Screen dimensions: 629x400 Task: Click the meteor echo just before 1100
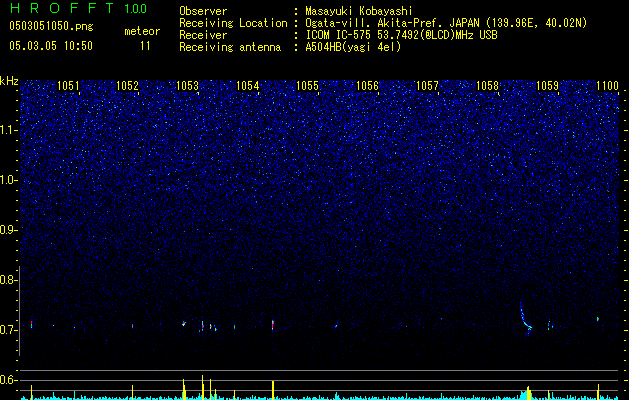pos(598,319)
